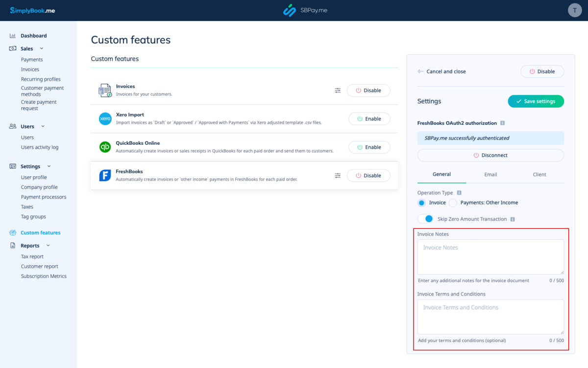Open User profile settings
The width and height of the screenshot is (588, 368).
[x=34, y=178]
